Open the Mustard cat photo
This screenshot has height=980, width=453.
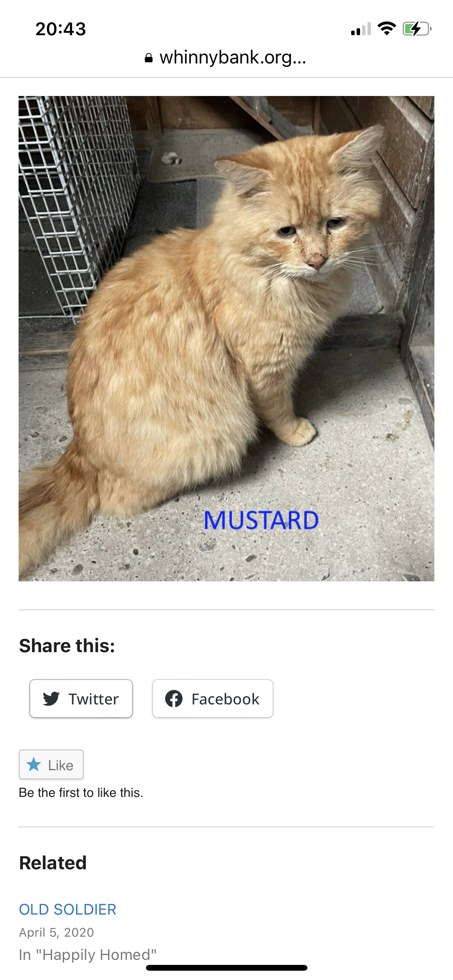226,339
